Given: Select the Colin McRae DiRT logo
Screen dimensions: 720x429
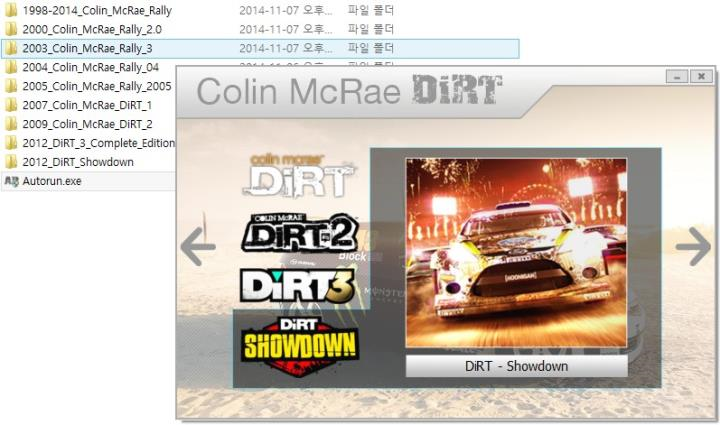Looking at the screenshot, I should click(298, 176).
